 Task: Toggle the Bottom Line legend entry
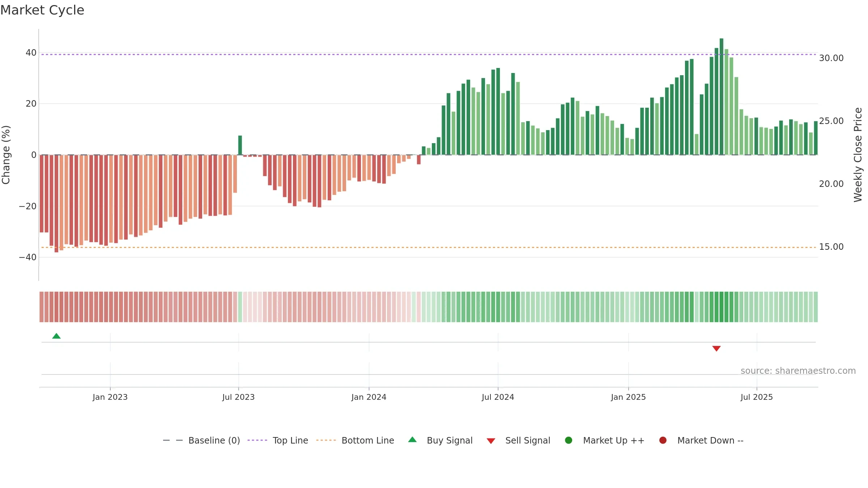[355, 440]
